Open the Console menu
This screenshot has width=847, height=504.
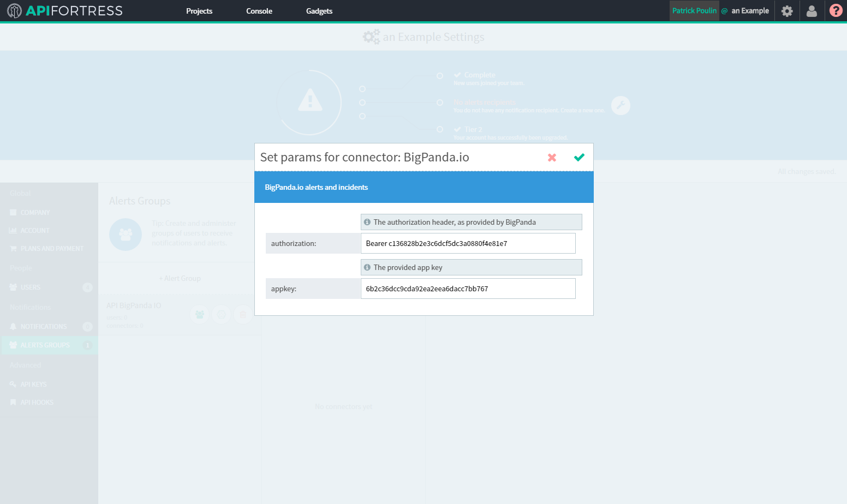tap(259, 11)
